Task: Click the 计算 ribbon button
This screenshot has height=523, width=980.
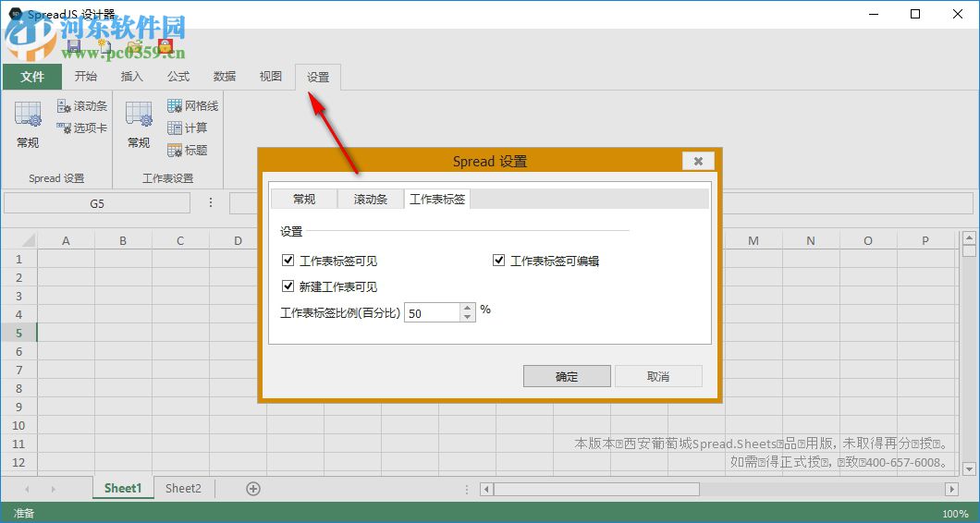Action: tap(188, 128)
